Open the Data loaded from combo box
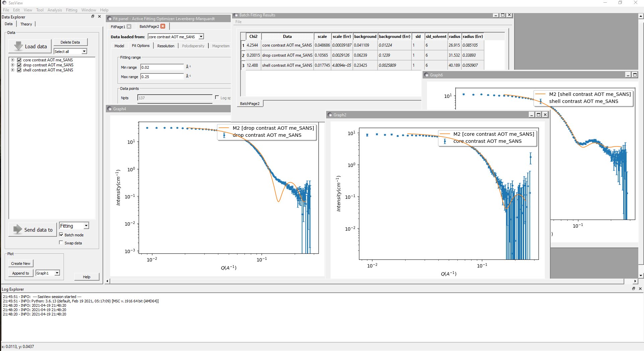Viewport: 644px width, 351px height. [201, 36]
